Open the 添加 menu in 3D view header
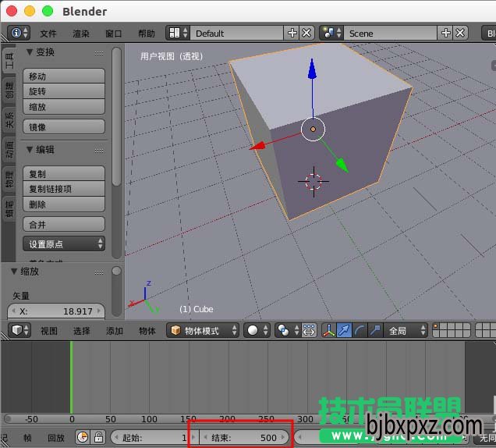Image resolution: width=496 pixels, height=448 pixels. [x=115, y=331]
